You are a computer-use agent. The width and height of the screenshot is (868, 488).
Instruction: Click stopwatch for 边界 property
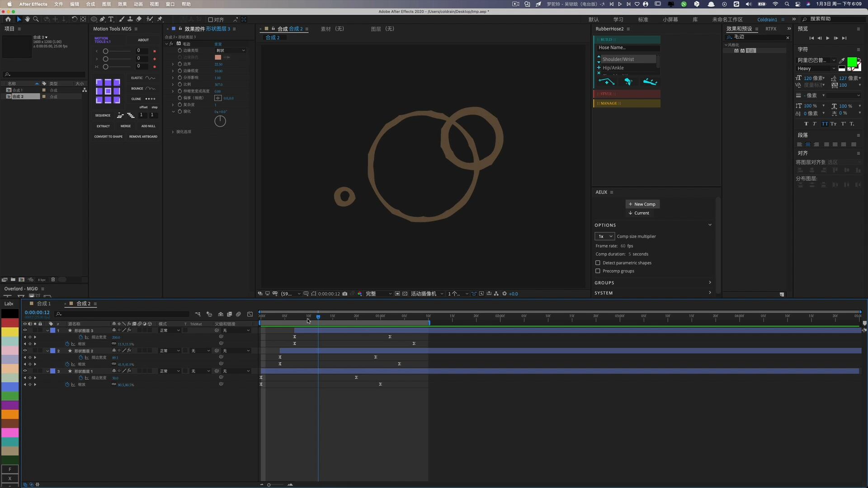point(180,64)
